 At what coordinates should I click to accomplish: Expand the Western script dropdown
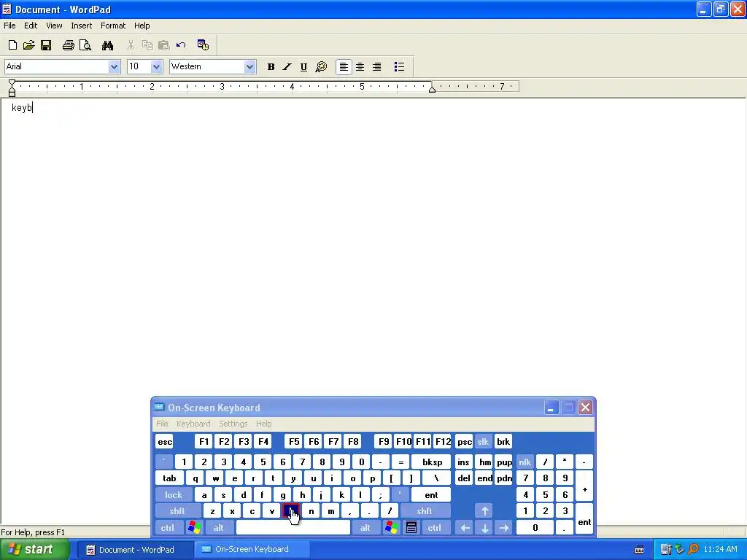click(x=249, y=66)
